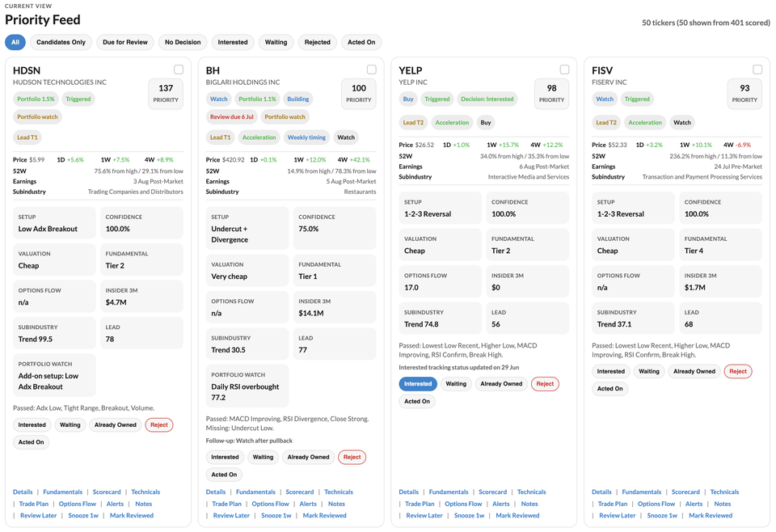Mark FISV as reviewed
The width and height of the screenshot is (776, 532).
[x=711, y=515]
